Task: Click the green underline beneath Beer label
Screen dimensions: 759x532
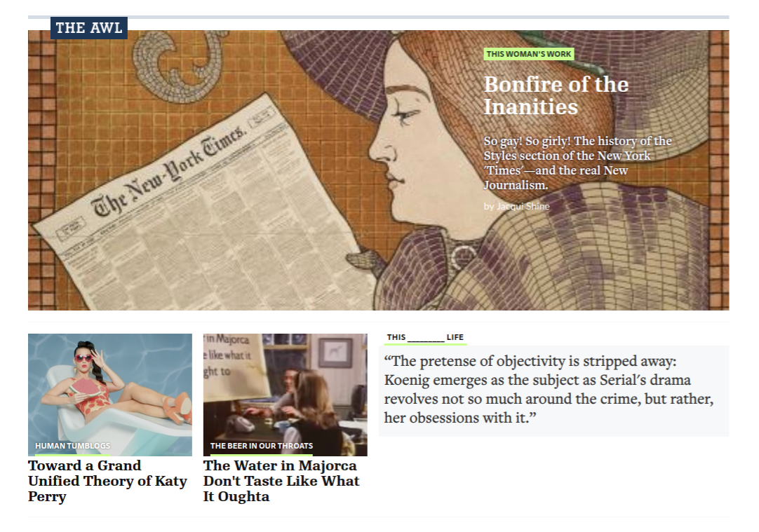Action: (262, 455)
